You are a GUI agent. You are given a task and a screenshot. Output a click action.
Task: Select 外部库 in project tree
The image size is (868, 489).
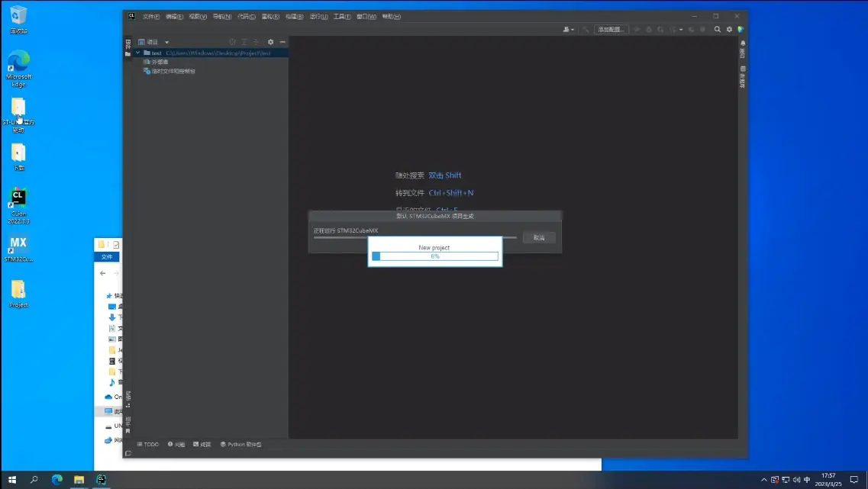click(x=156, y=62)
